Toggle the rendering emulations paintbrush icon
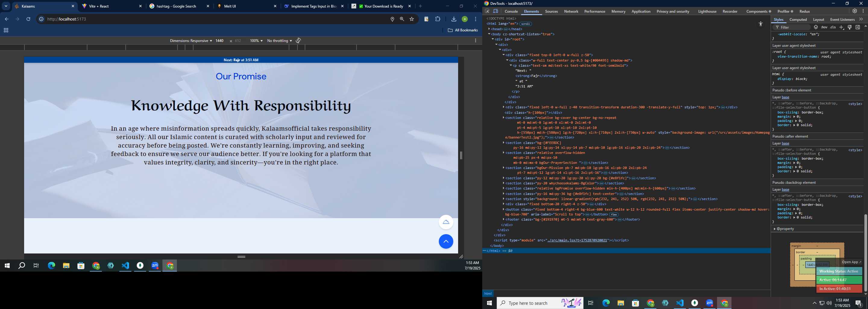The width and height of the screenshot is (868, 309). pos(850,27)
